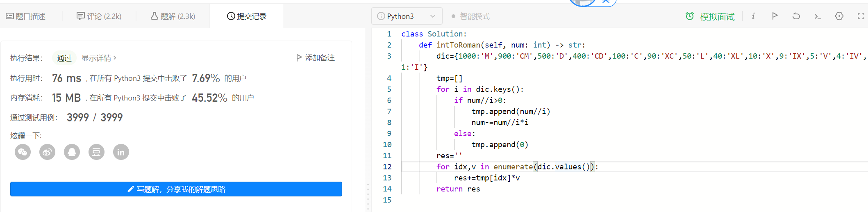Image resolution: width=868 pixels, height=212 pixels.
Task: Click 添加备注 to add a note
Action: click(x=316, y=58)
